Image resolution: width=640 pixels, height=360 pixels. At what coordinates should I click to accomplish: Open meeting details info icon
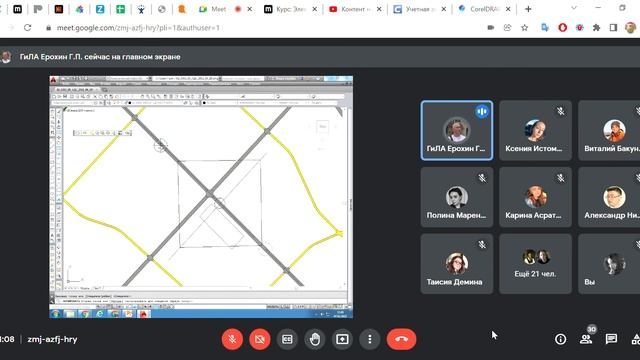560,339
